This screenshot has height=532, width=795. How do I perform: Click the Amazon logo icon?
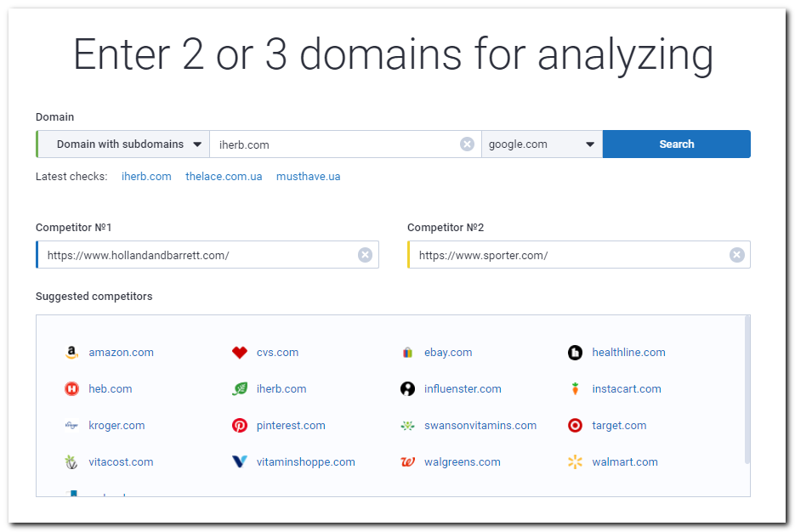(71, 352)
